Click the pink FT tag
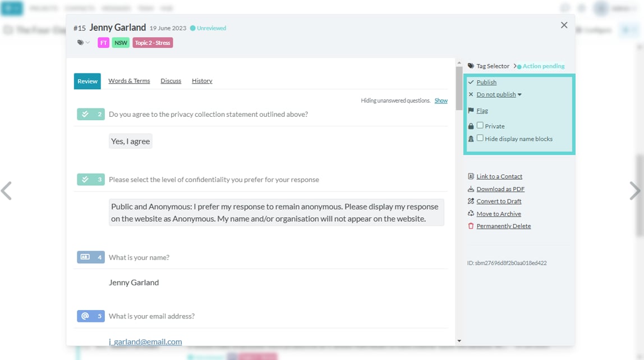The image size is (644, 360). 103,43
